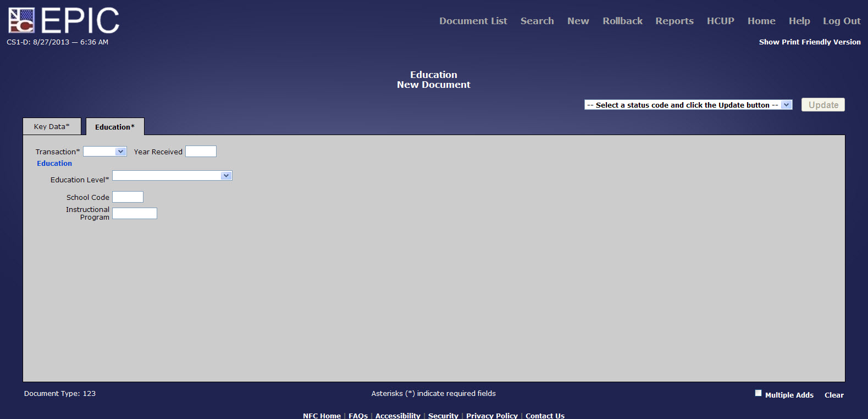Open the status code dropdown
868x419 pixels.
[x=688, y=105]
